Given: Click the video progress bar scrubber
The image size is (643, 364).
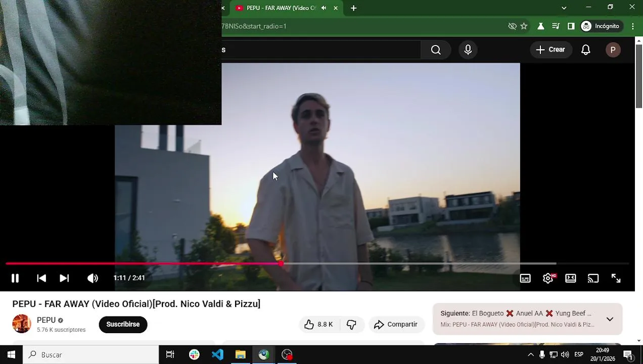Looking at the screenshot, I should pyautogui.click(x=281, y=263).
